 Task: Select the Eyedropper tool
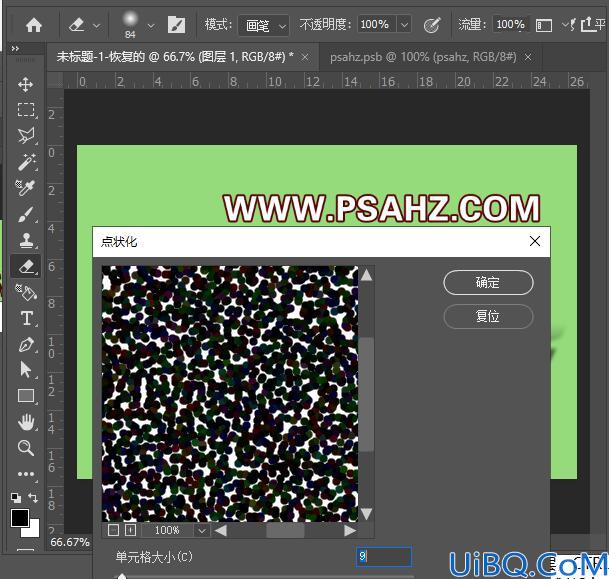coord(25,188)
